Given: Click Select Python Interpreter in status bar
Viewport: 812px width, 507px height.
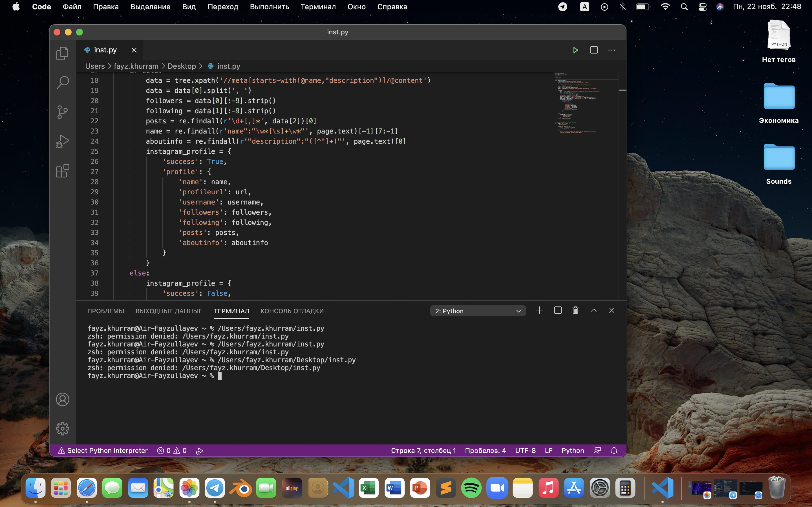Looking at the screenshot, I should [103, 450].
